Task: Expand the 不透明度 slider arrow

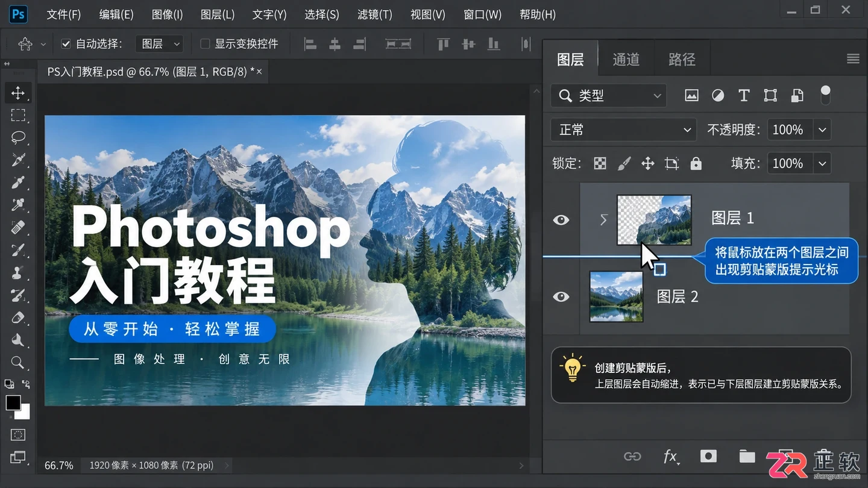Action: click(822, 130)
